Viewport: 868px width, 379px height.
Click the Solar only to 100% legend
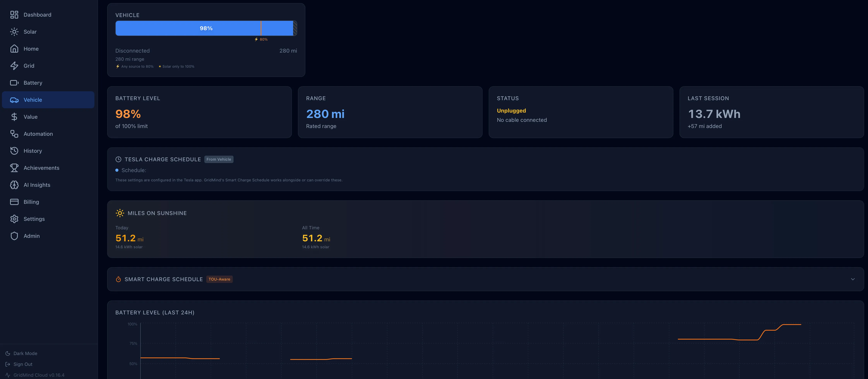click(176, 66)
